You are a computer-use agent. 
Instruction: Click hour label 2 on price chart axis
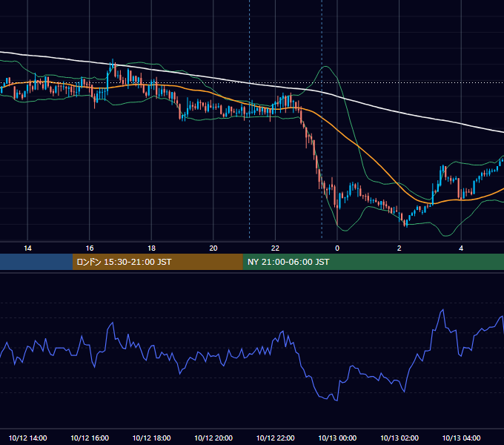coord(399,248)
